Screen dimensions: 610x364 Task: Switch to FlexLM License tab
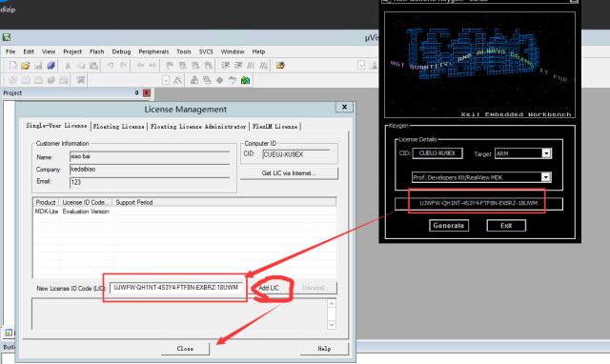(x=275, y=127)
